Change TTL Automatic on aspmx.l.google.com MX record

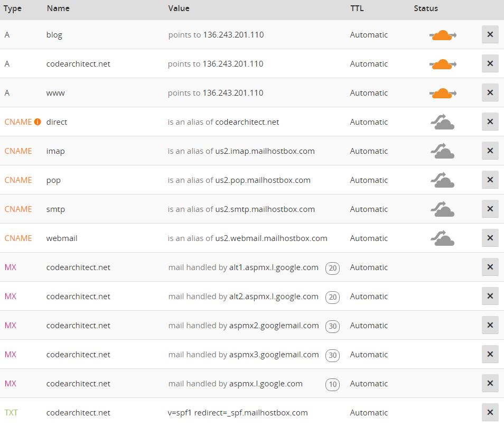[369, 384]
